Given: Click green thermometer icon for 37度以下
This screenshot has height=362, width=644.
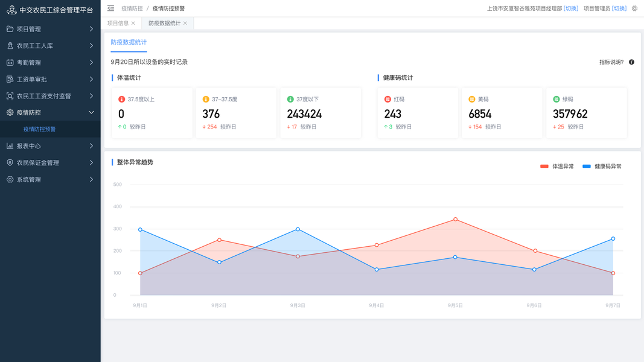Looking at the screenshot, I should [x=290, y=100].
